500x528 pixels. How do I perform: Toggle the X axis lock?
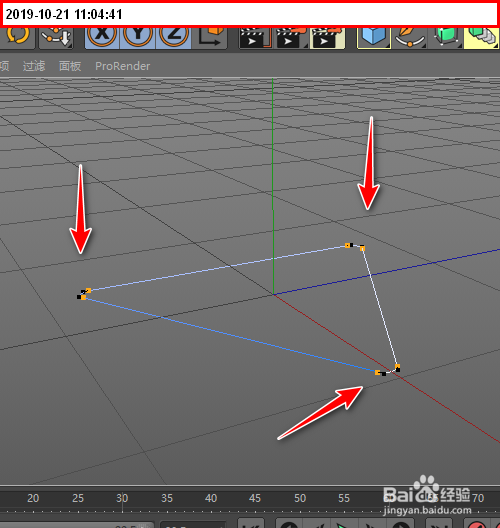(x=102, y=37)
